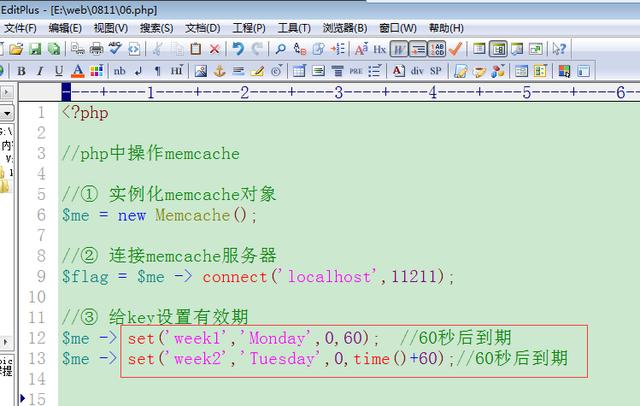Insert a paragraph tag with the pilcrow icon
The width and height of the screenshot is (640, 406).
coord(158,71)
